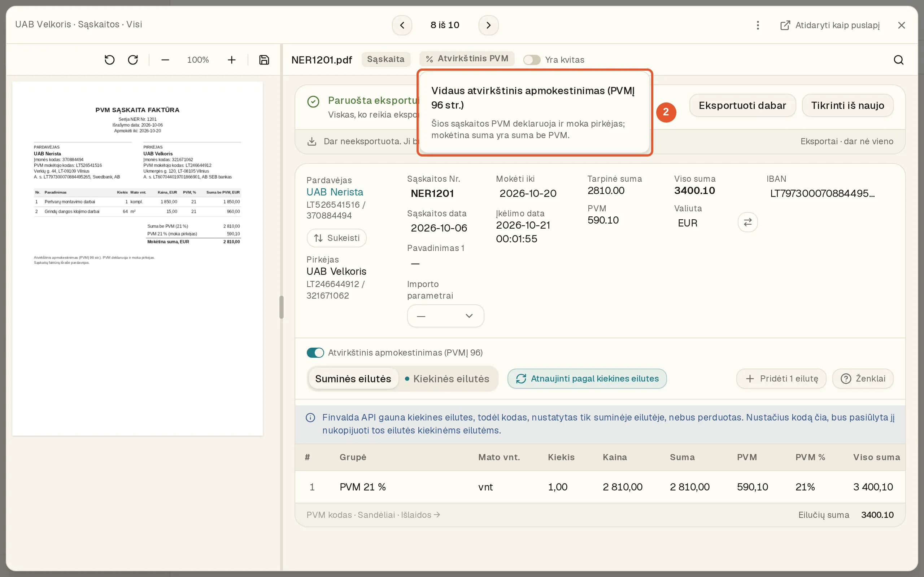Toggle the Yra kvitas switch

(x=532, y=60)
